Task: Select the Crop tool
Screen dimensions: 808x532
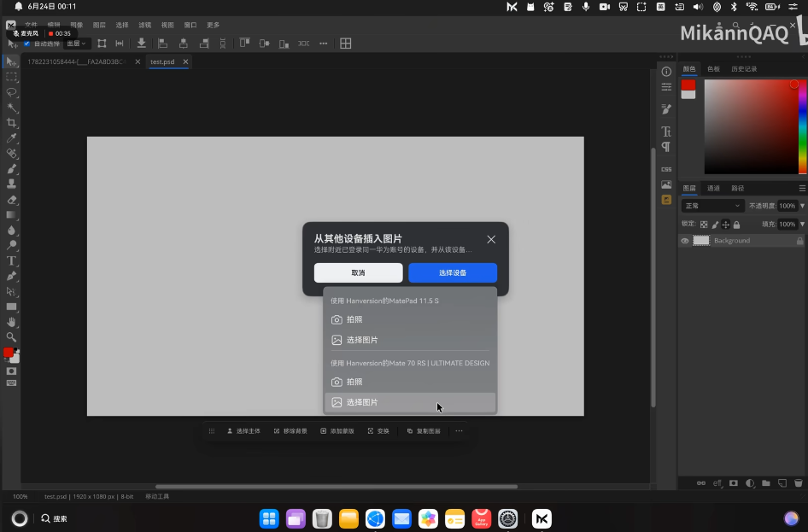Action: click(x=11, y=123)
